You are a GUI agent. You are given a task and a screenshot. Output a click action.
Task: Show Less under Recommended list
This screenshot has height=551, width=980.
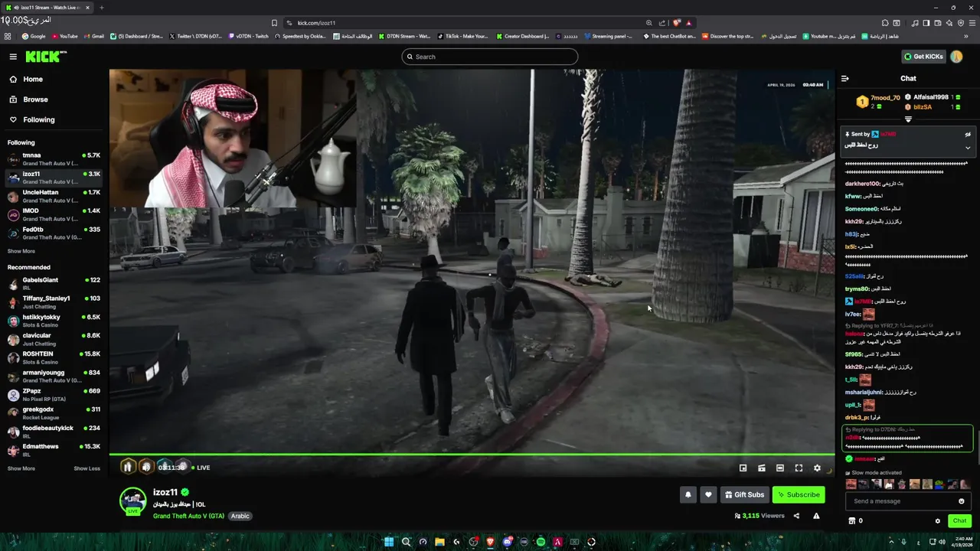point(87,468)
